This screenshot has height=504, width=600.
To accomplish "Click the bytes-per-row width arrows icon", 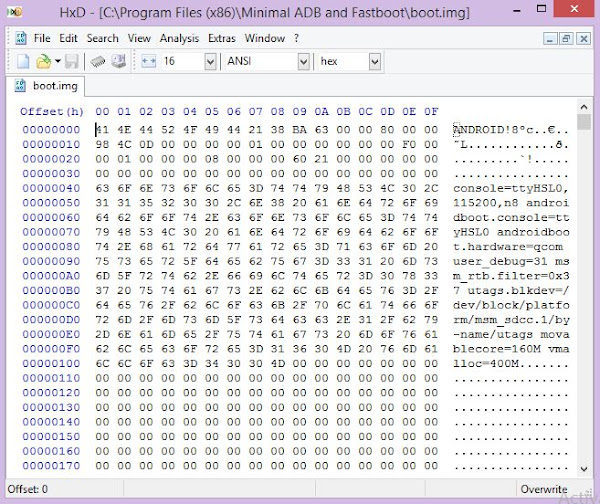I will tap(148, 61).
